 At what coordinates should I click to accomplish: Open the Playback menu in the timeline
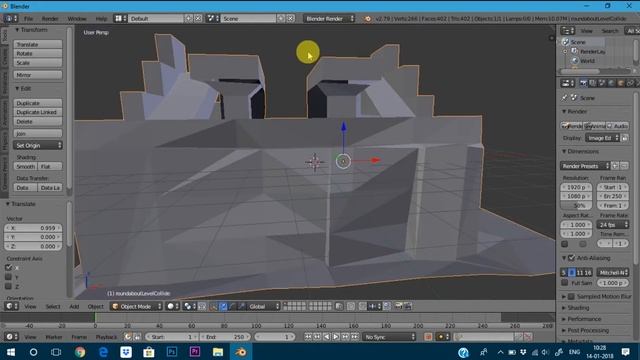106,337
